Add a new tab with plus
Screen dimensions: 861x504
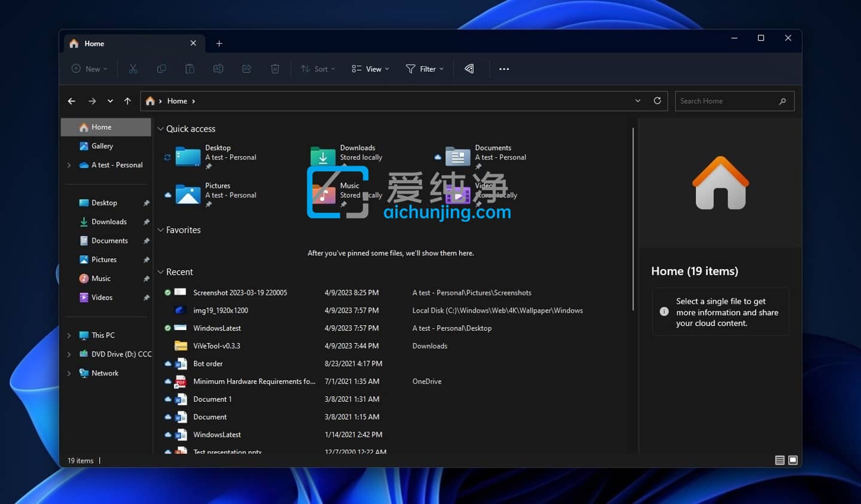pos(219,44)
